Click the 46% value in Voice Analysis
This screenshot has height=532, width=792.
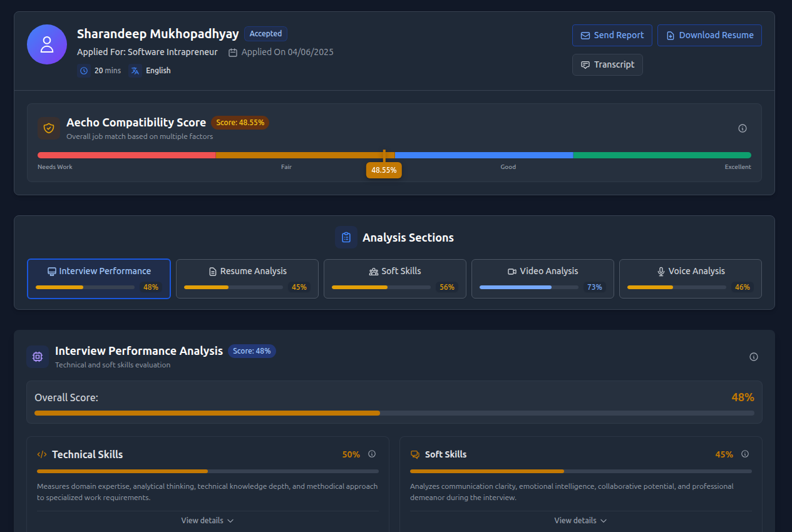pyautogui.click(x=743, y=287)
